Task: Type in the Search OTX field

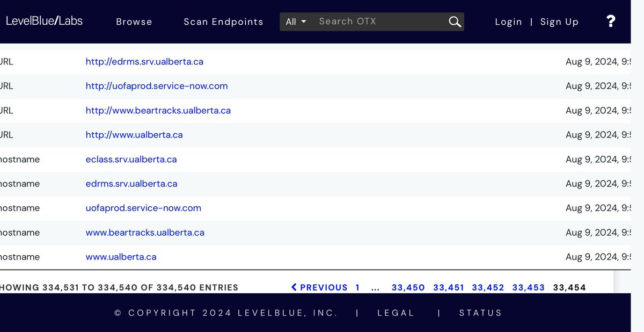Action: pos(378,21)
